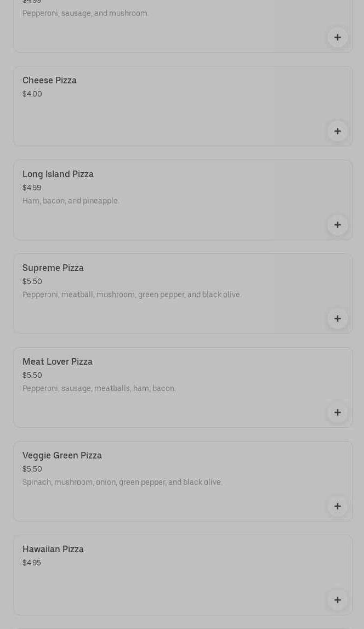Click the "Ham, bacon, and pineapple" description
The image size is (364, 629).
point(71,201)
